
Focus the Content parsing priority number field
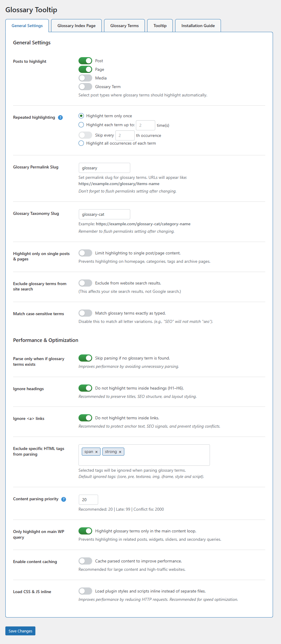88,500
